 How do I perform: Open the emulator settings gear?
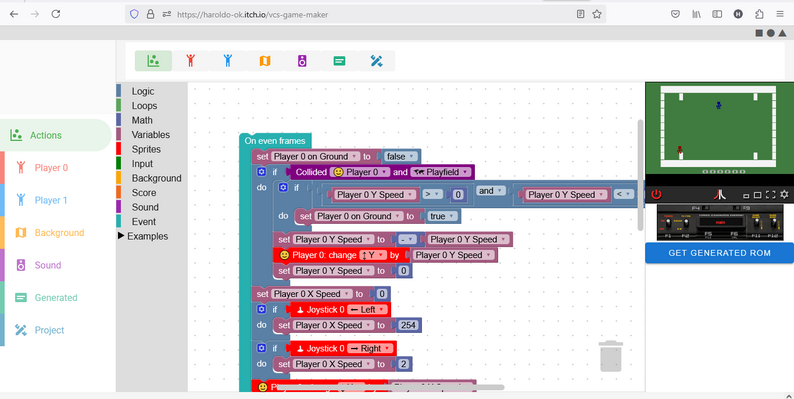click(784, 194)
